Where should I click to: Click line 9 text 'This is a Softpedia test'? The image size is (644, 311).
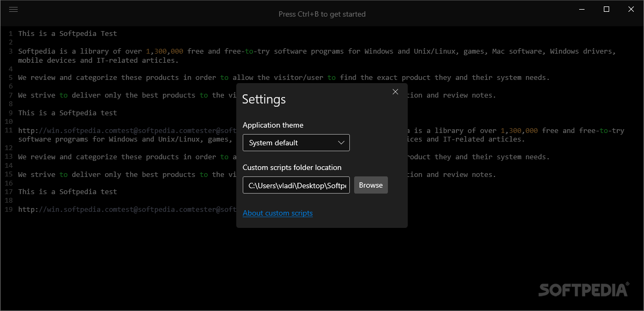pos(68,113)
